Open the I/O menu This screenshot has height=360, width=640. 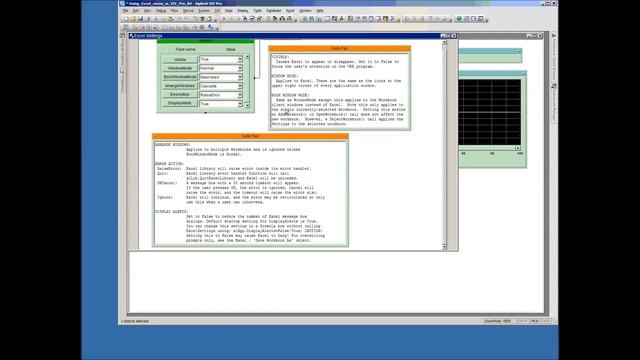pyautogui.click(x=217, y=11)
